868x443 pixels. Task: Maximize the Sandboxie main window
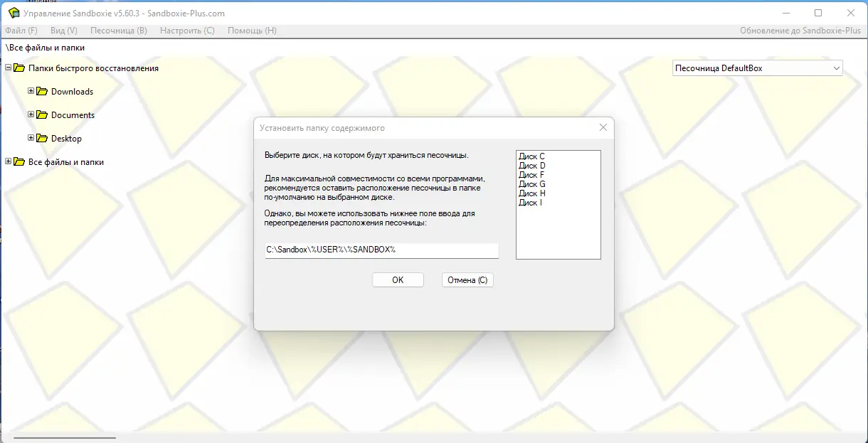818,13
